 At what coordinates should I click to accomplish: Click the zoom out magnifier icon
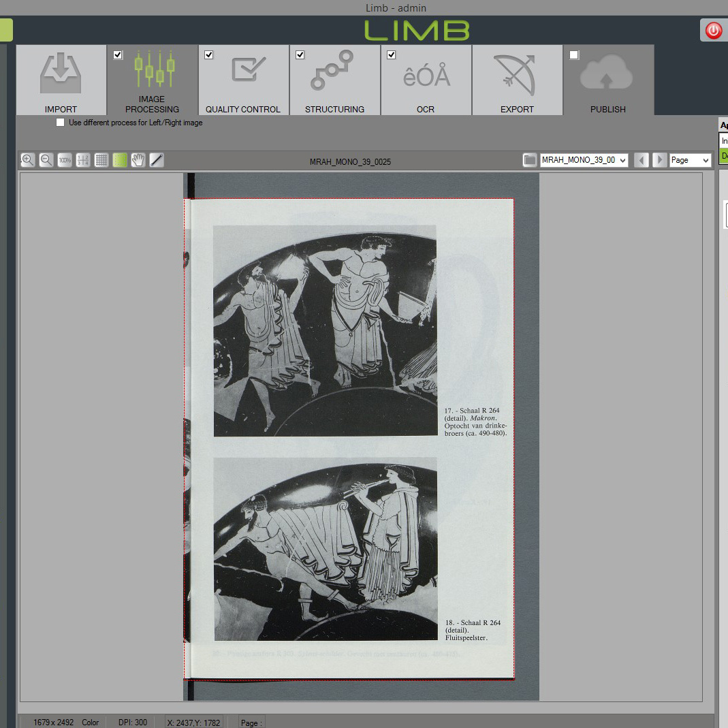point(46,160)
